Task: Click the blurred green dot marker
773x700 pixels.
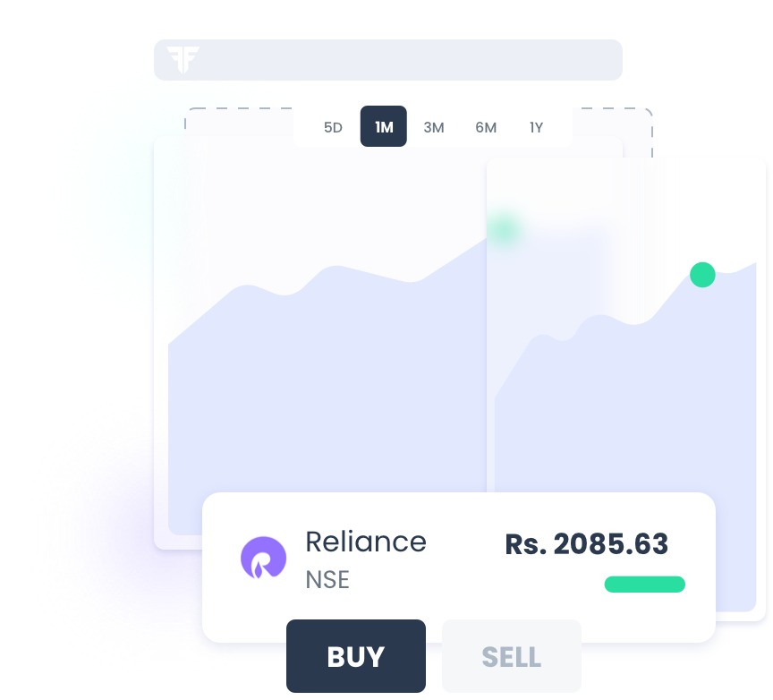Action: pos(504,229)
